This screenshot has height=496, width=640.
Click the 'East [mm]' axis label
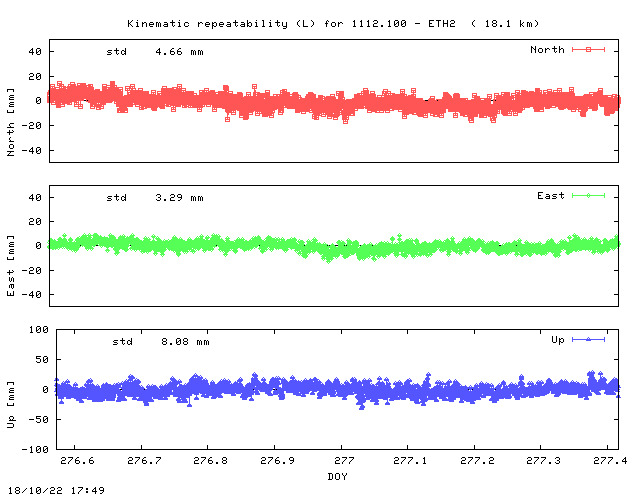click(x=11, y=265)
